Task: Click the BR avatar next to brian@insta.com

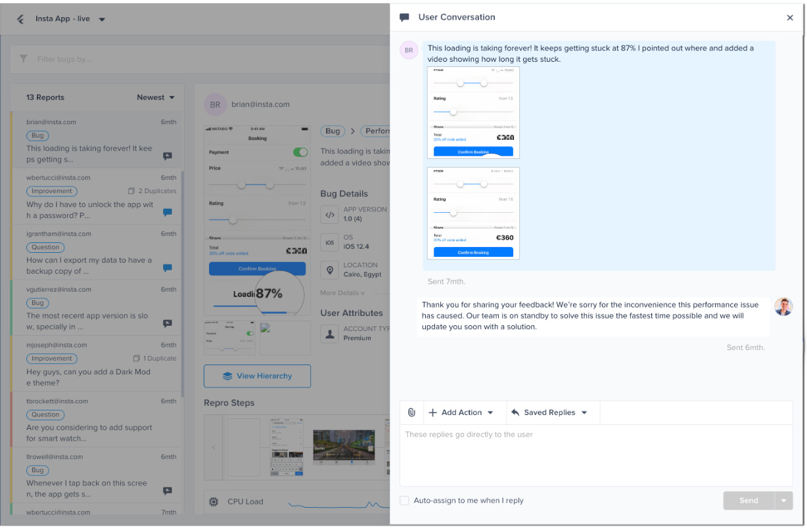Action: coord(215,104)
